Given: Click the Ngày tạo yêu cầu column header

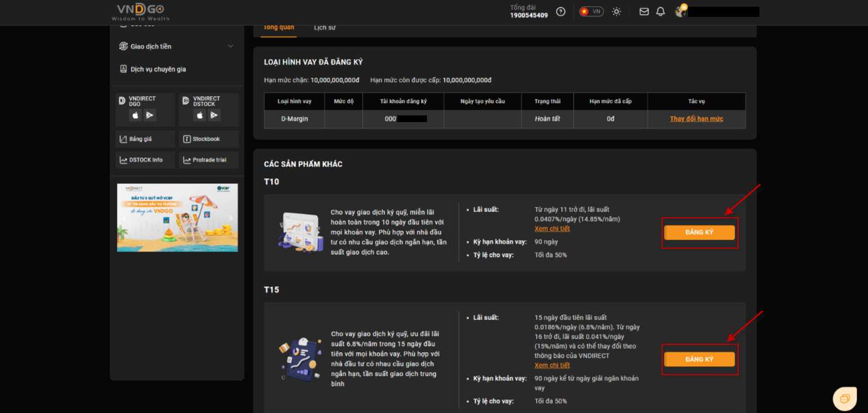Looking at the screenshot, I should click(x=483, y=101).
